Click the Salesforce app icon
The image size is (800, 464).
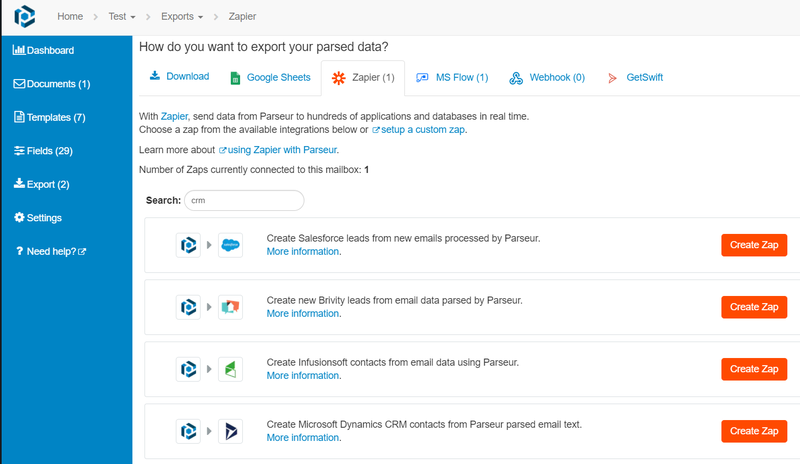230,245
